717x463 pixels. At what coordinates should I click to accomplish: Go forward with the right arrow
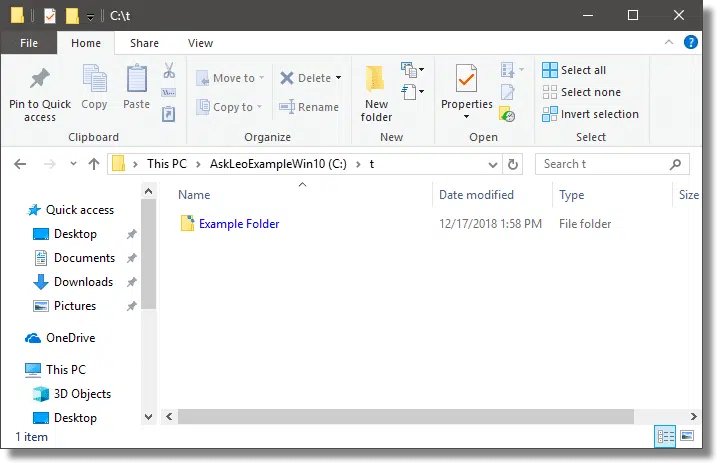point(49,164)
